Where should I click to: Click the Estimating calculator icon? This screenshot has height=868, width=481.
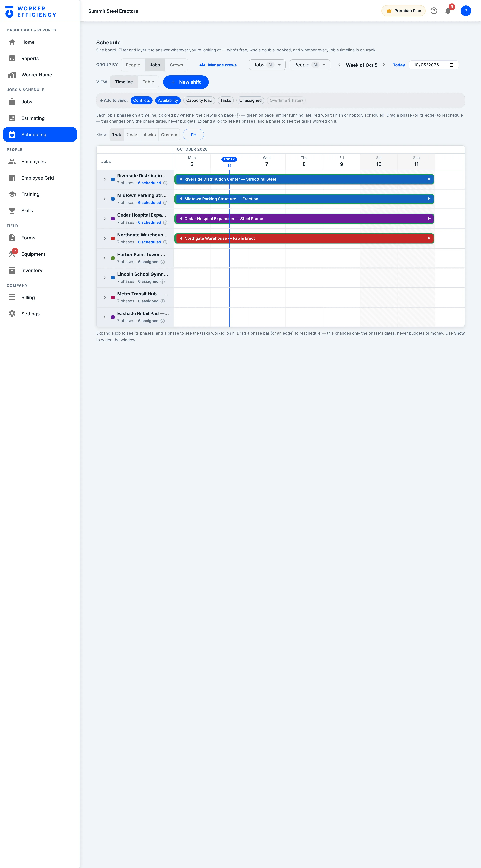tap(12, 118)
